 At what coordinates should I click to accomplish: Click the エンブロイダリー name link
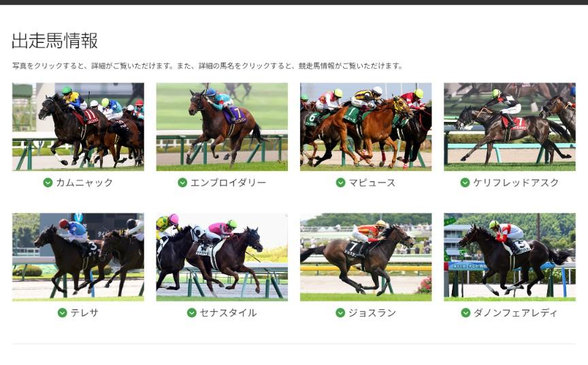pos(229,182)
